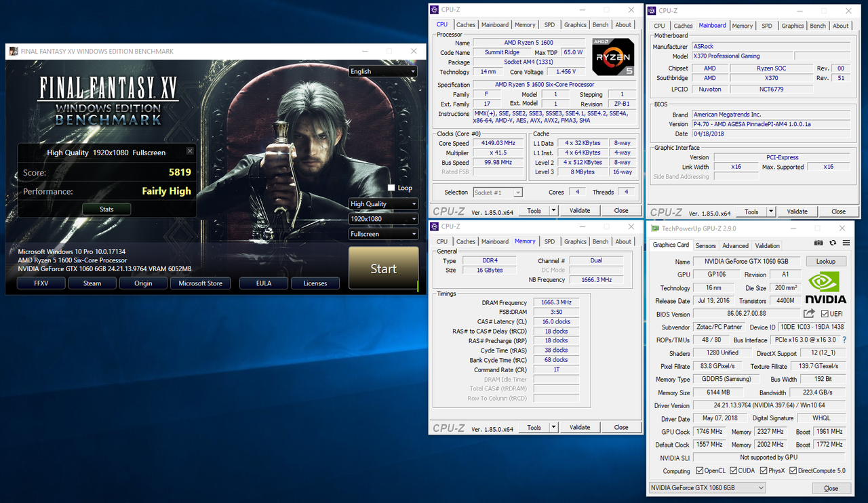Click the Fairly High performance rating
This screenshot has height=503, width=868.
[x=166, y=191]
